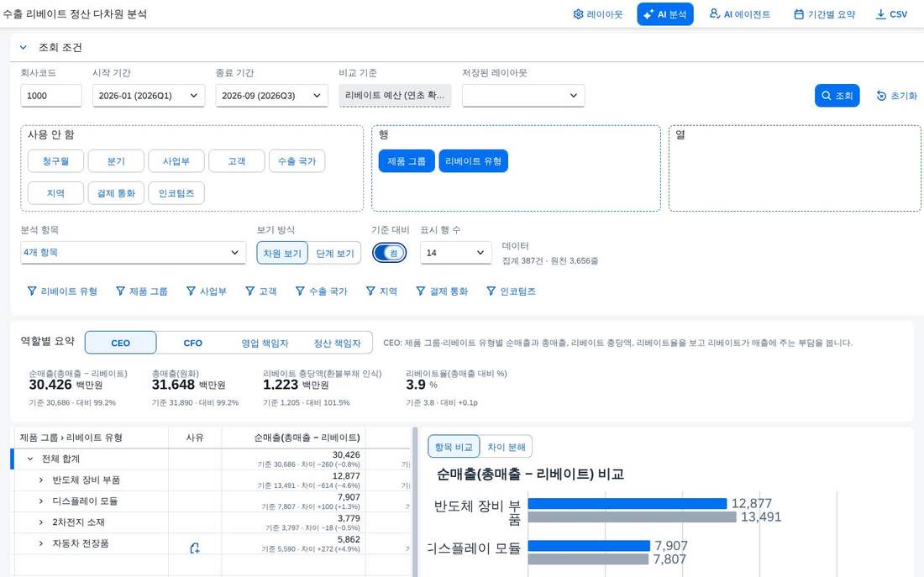Expand the 반도체 장비 부품 row
The width and height of the screenshot is (924, 577).
click(x=40, y=480)
